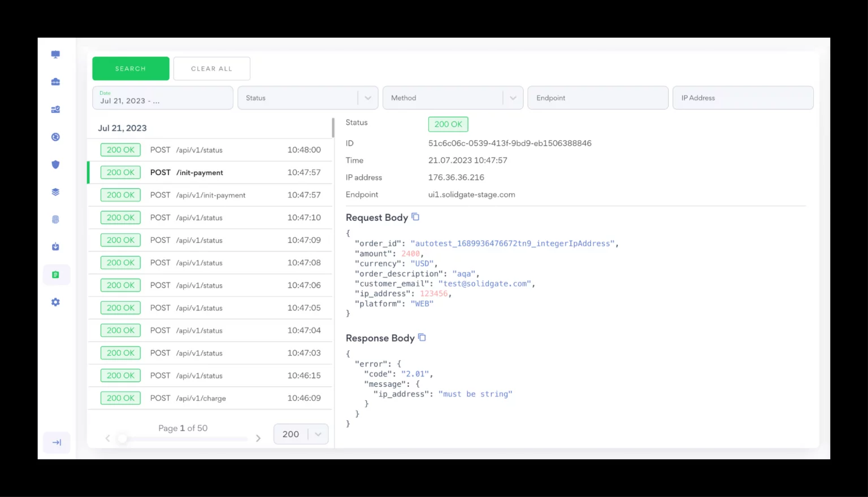
Task: Open the green API logs clipboard icon
Action: (x=55, y=274)
